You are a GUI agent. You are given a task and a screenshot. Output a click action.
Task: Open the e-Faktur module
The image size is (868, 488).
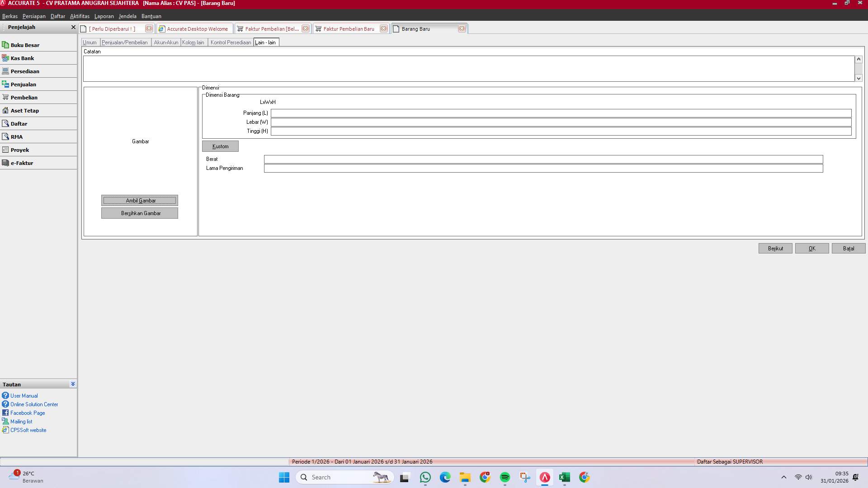22,163
